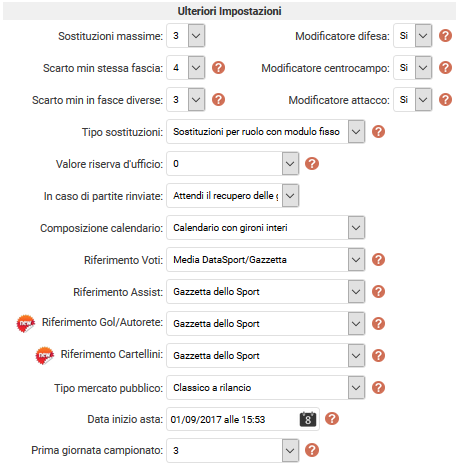This screenshot has height=469, width=459.
Task: Expand Sostituzioni massime dropdown
Action: (186, 35)
